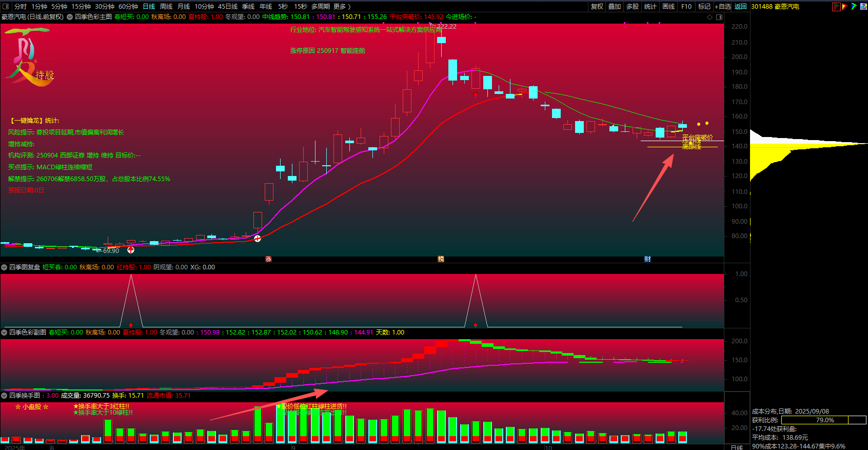Open the 四季图复盘 indicator dropdown arrow
Image resolution: width=868 pixels, height=450 pixels.
(4, 267)
